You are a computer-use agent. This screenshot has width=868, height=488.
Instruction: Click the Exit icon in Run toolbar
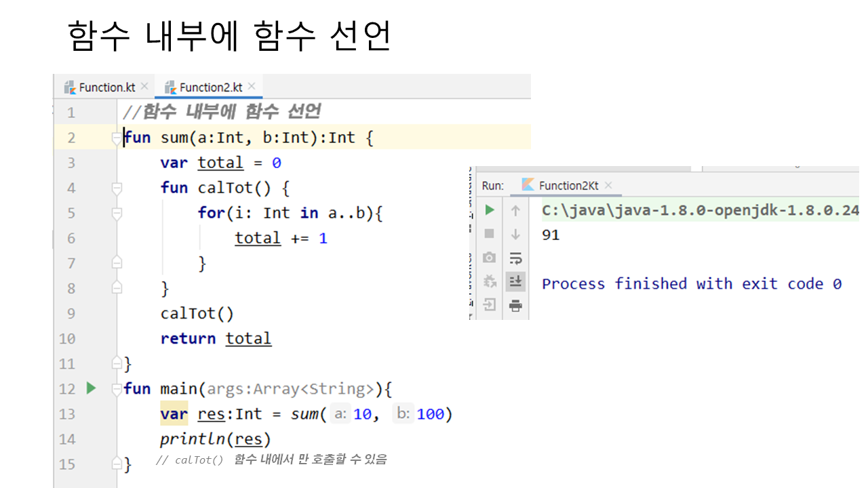tap(489, 305)
